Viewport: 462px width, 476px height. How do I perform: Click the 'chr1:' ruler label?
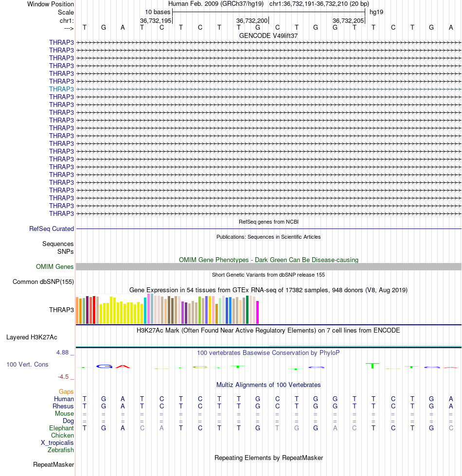67,20
